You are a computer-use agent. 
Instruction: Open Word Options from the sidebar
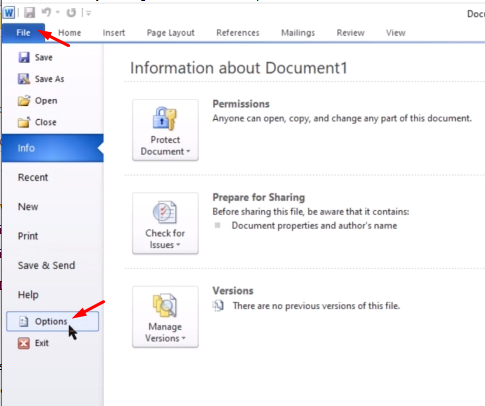click(x=53, y=321)
